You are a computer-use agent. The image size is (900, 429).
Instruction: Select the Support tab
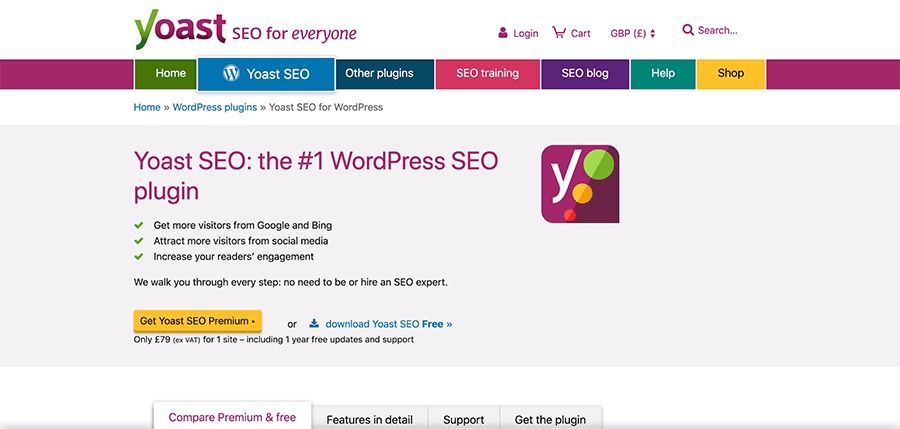464,419
